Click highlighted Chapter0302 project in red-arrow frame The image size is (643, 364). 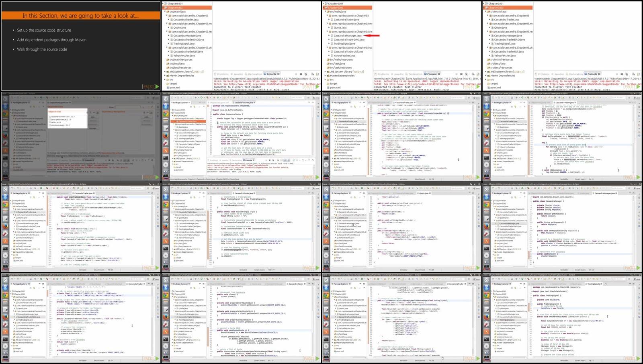coord(347,8)
